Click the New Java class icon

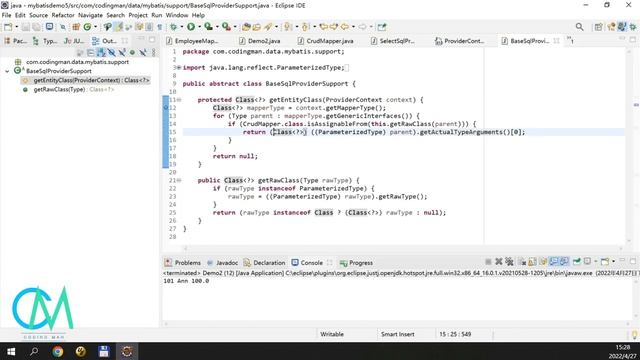click(x=87, y=27)
